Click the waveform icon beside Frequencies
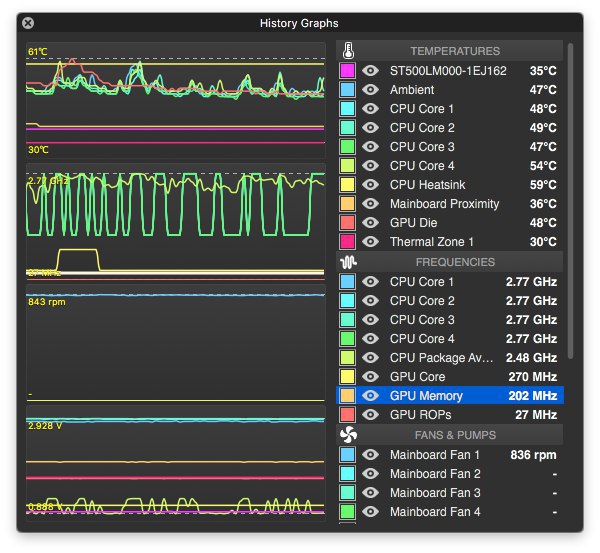Image resolution: width=600 pixels, height=553 pixels. point(348,262)
